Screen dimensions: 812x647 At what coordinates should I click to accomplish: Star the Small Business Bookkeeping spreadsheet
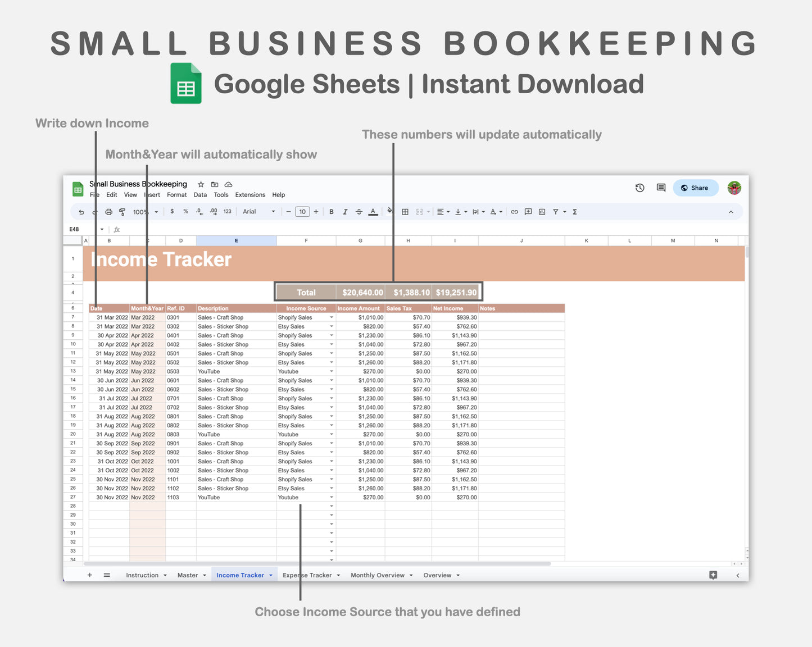pyautogui.click(x=201, y=184)
